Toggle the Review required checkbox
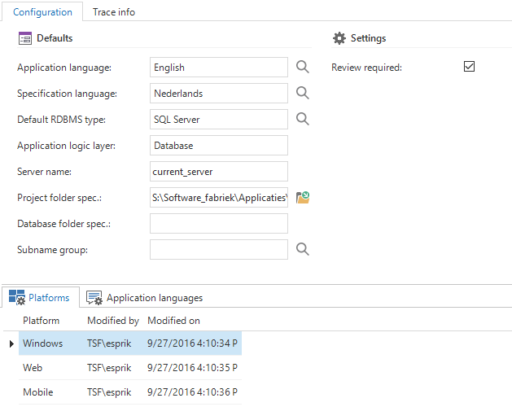The width and height of the screenshot is (512, 420). click(x=469, y=67)
